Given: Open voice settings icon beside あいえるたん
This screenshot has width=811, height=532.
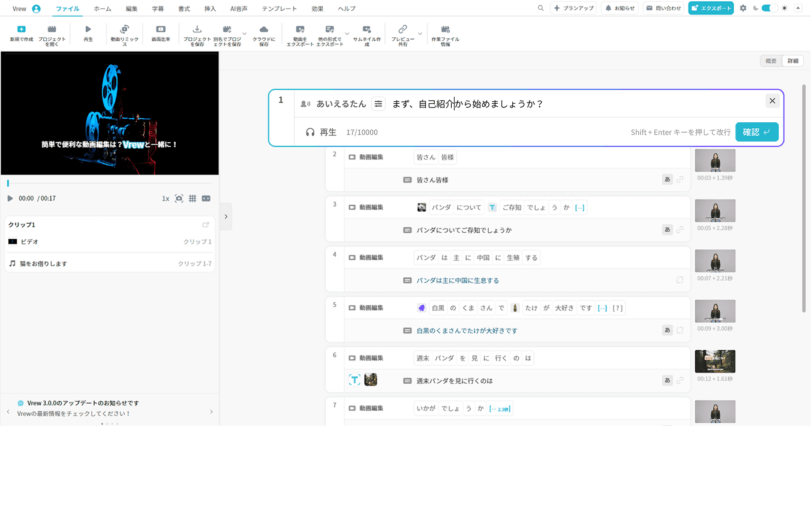Looking at the screenshot, I should (379, 104).
